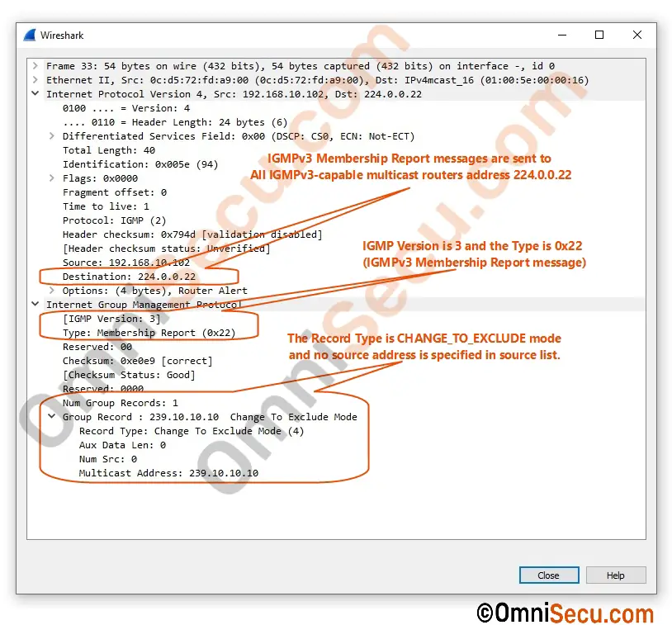Image resolution: width=672 pixels, height=625 pixels.
Task: Select 'Header checksum: 0x794d' row
Action: tap(192, 234)
